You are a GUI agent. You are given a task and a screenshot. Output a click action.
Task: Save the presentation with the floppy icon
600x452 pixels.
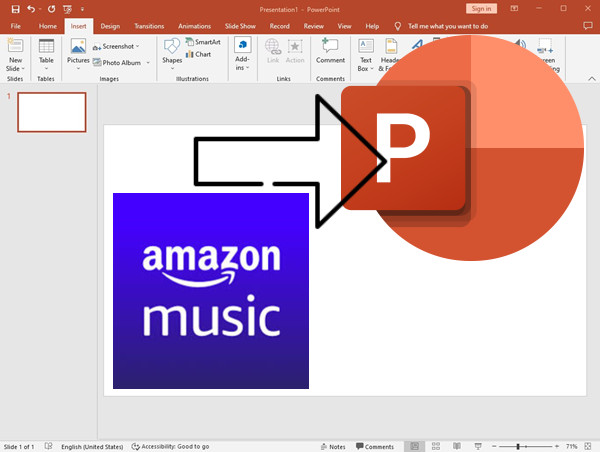click(x=15, y=9)
